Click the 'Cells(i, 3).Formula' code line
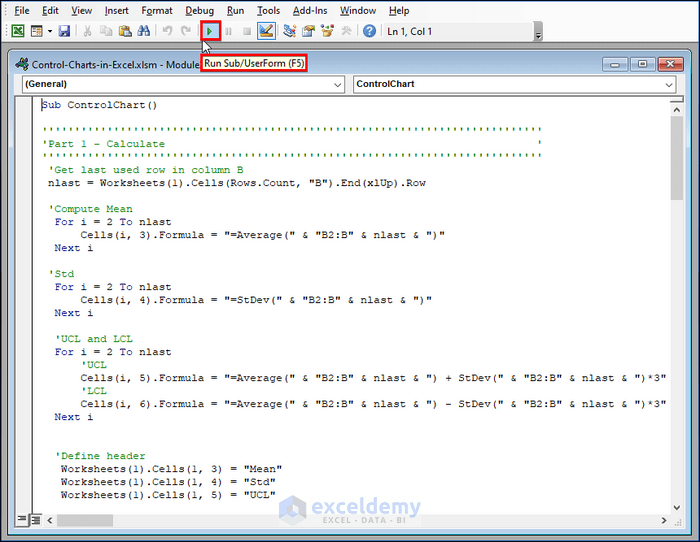 (x=262, y=235)
